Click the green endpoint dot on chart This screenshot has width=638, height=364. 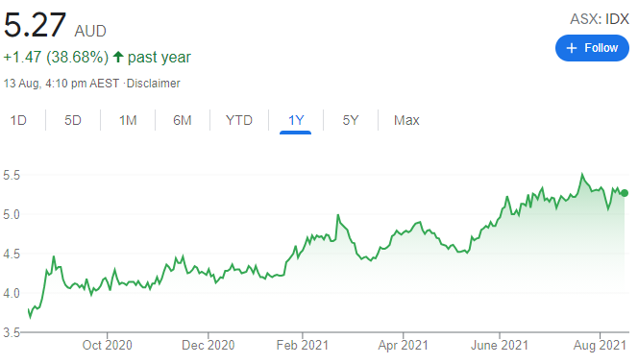[x=625, y=193]
